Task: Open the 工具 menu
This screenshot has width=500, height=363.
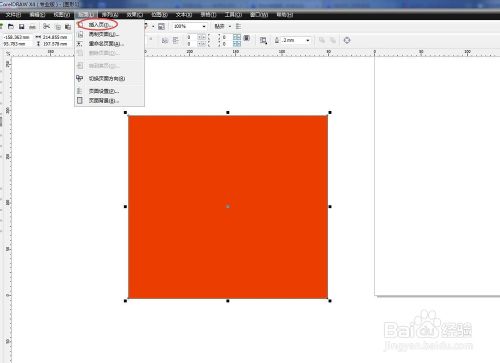Action: tap(233, 15)
